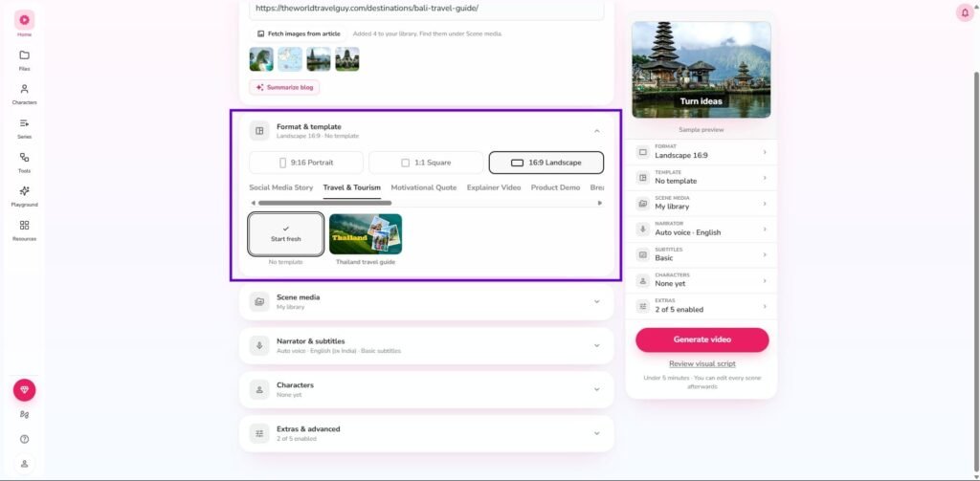
Task: Open Subtitles Basic summary row arrow
Action: pyautogui.click(x=765, y=255)
